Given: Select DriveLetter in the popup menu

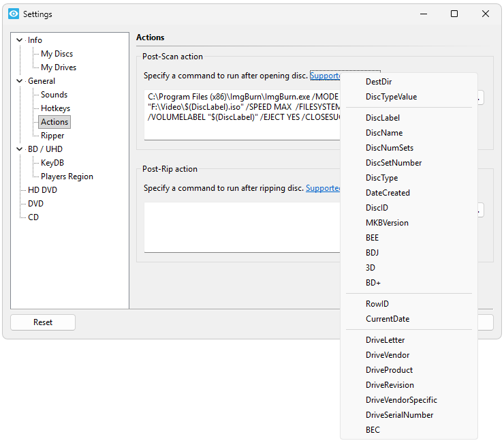Looking at the screenshot, I should (384, 340).
